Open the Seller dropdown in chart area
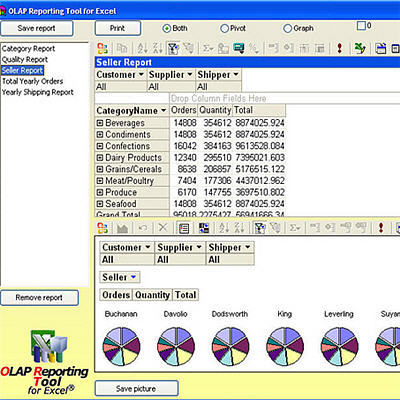Screen dimensions: 400x400 133,277
